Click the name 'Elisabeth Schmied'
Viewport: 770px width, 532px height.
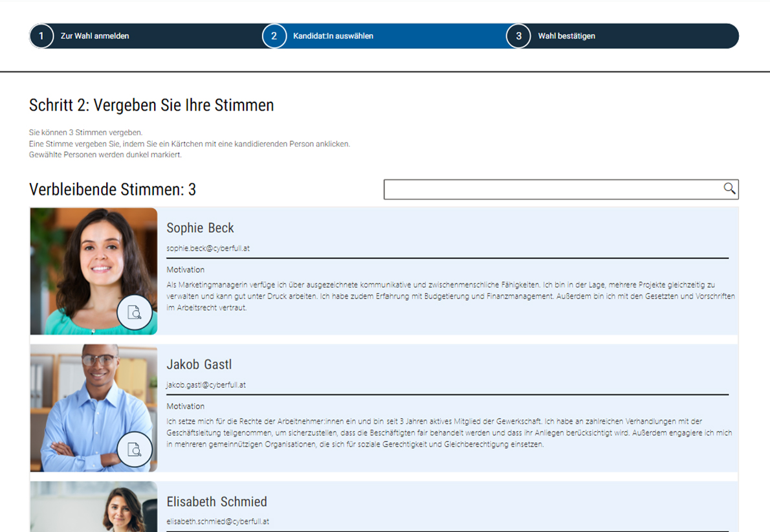(217, 502)
